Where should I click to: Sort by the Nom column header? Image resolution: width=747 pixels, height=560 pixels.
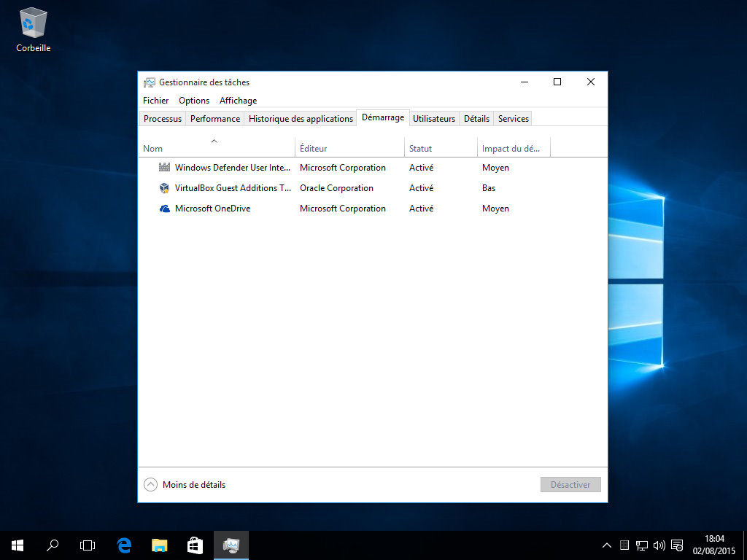pyautogui.click(x=153, y=149)
